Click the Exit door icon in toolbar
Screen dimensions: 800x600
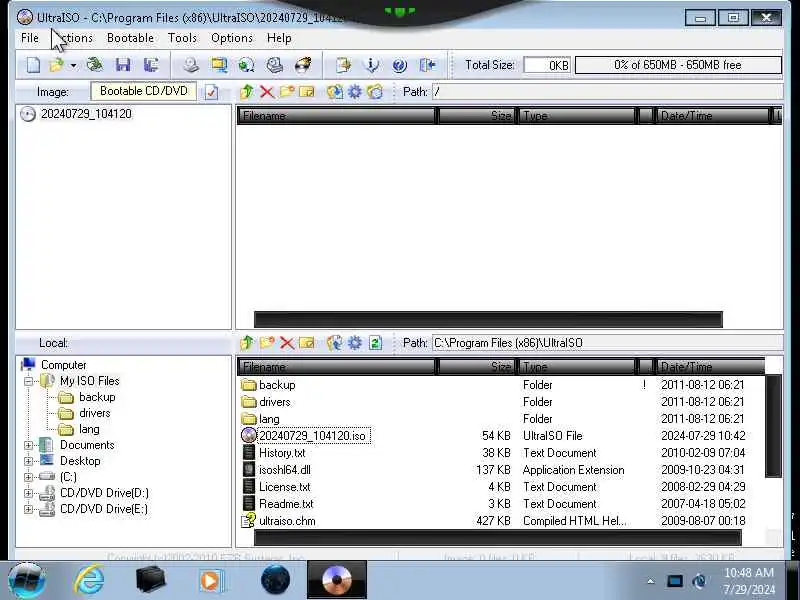(x=428, y=65)
